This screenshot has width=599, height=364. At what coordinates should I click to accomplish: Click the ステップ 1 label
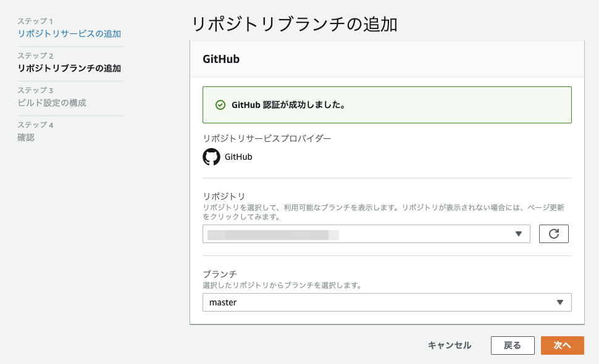pos(35,21)
